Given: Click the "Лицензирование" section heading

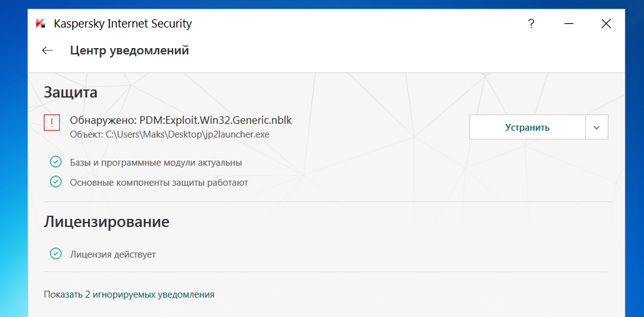Looking at the screenshot, I should click(x=107, y=221).
